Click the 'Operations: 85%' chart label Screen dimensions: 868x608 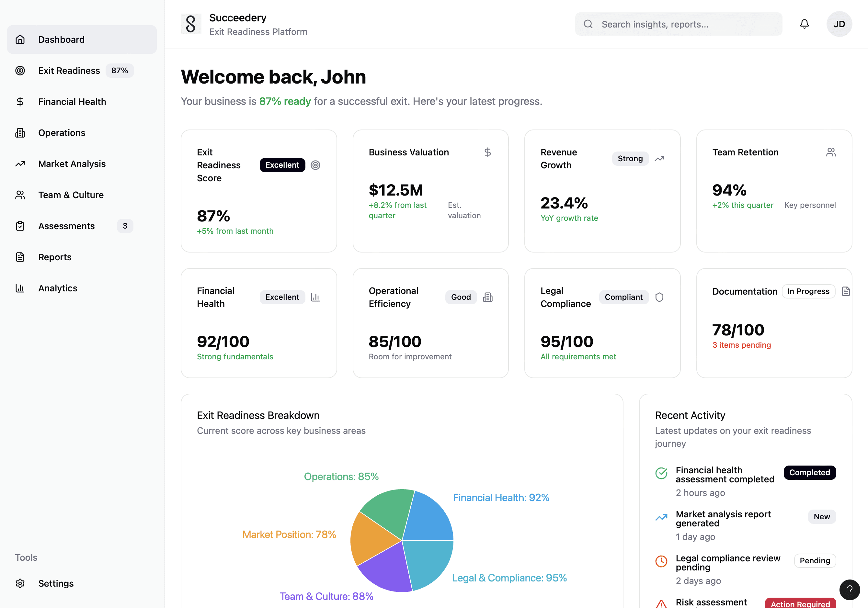click(341, 477)
